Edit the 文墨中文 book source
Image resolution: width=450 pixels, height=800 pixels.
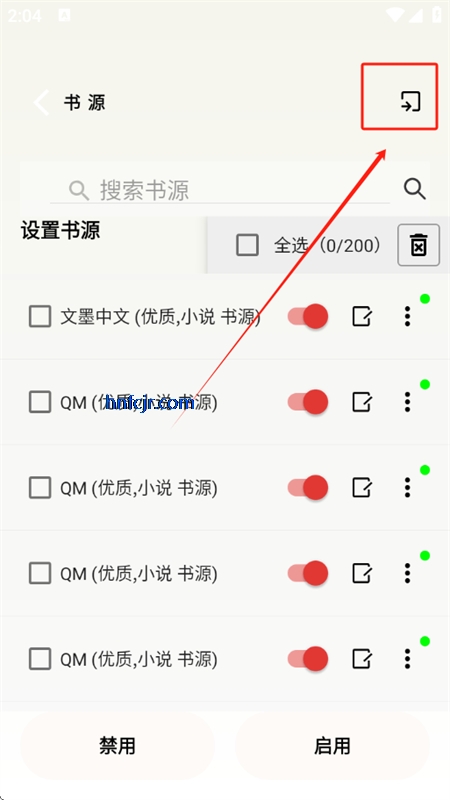point(362,316)
